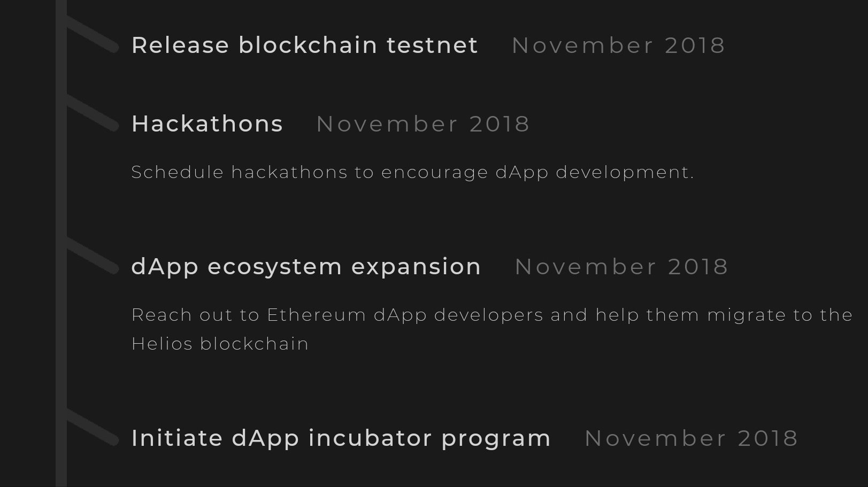
Task: Click the November 2018 date beside Hackathons
Action: (423, 125)
